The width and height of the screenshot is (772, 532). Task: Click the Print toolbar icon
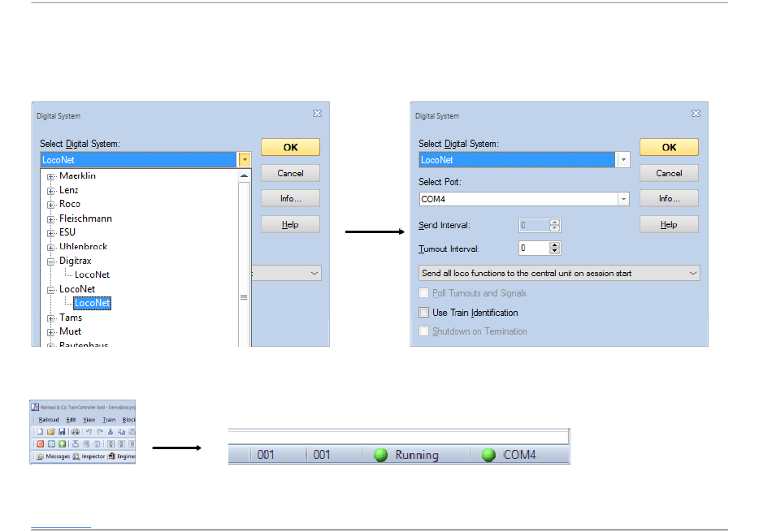[x=76, y=431]
